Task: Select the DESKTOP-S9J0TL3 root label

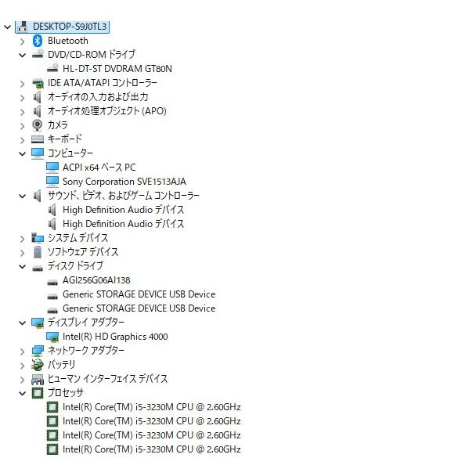Action: coord(70,27)
